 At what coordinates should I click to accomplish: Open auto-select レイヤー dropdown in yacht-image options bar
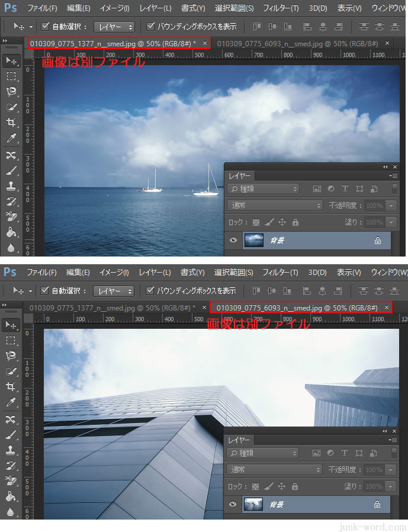click(114, 27)
